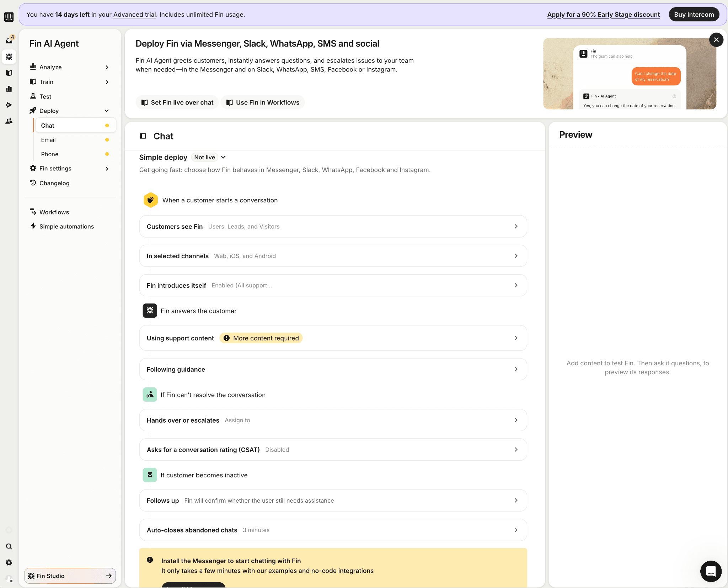Open Outbound paper-plane icon in left rail

[9, 105]
